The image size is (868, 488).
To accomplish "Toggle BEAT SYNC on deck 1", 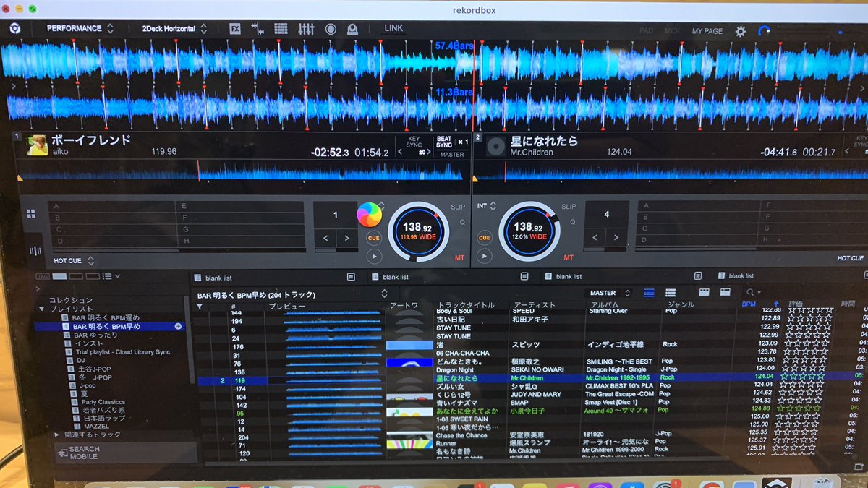I will pos(443,142).
